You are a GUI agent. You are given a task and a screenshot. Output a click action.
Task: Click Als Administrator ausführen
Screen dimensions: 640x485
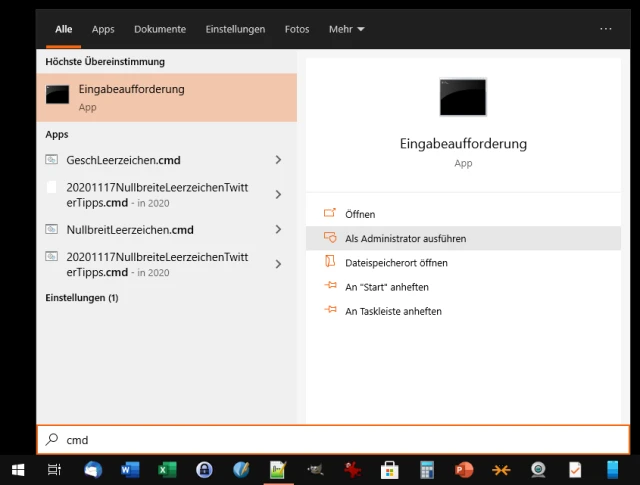[405, 239]
